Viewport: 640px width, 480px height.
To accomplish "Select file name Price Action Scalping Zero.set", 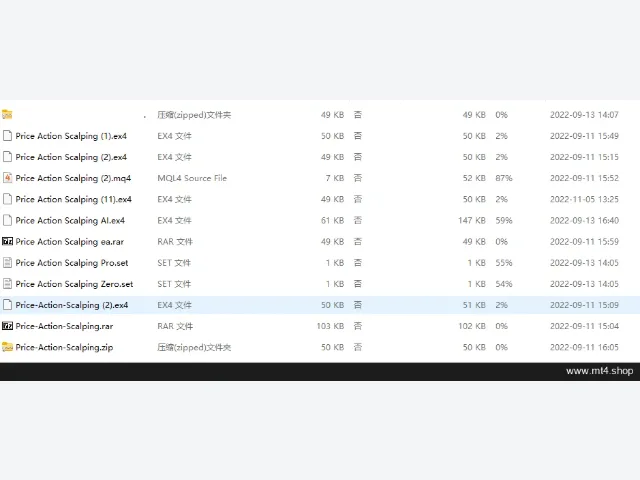I will [x=74, y=284].
